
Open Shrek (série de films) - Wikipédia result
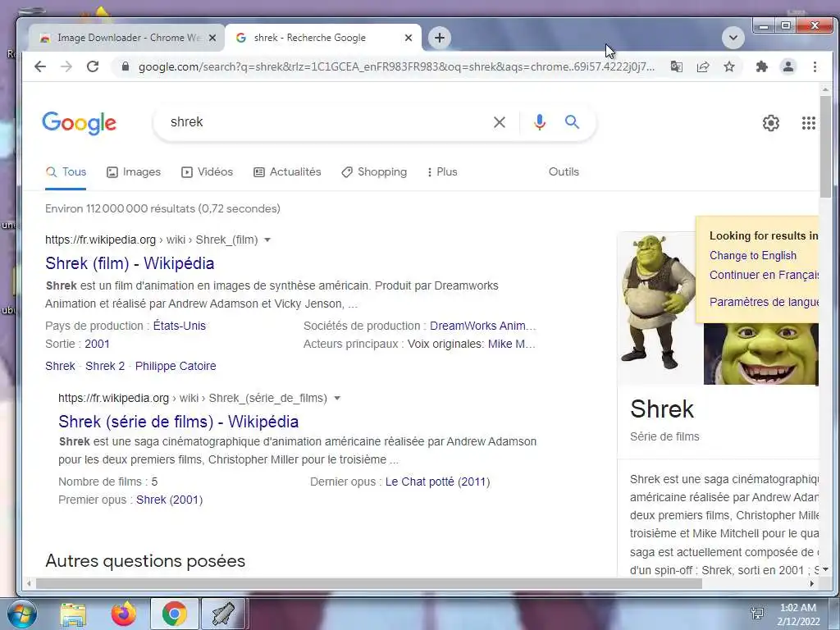(x=178, y=422)
